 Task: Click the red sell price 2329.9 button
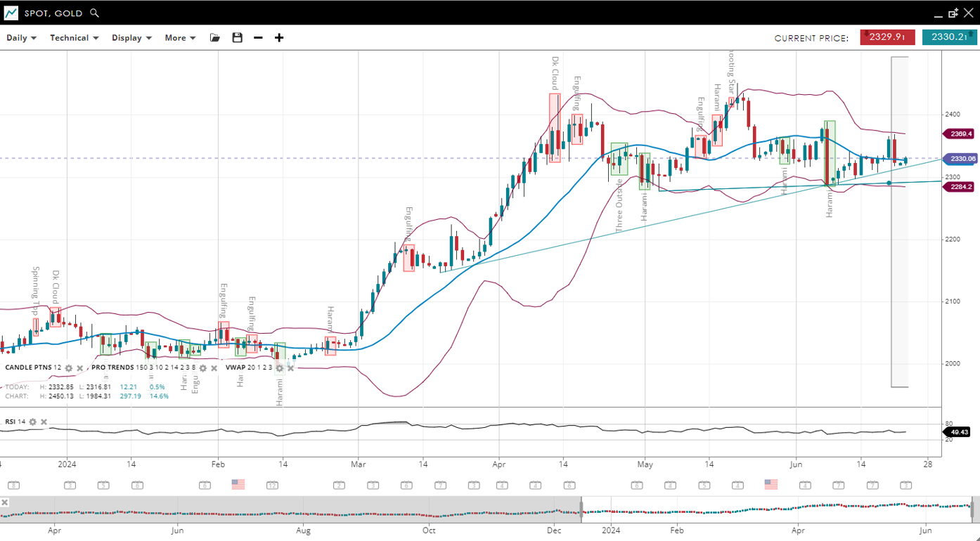tap(887, 37)
